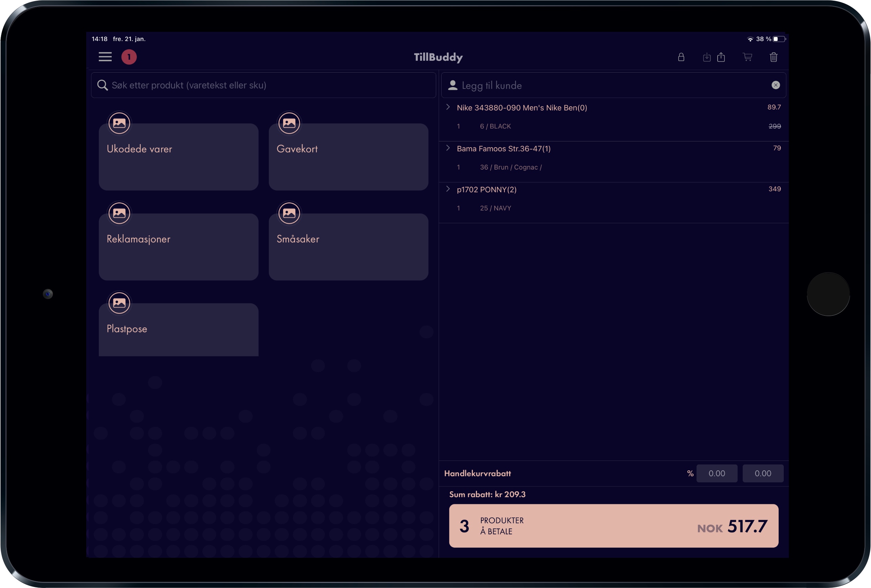Viewport: 871px width, 588px height.
Task: Toggle the percent sign discount mode
Action: pyautogui.click(x=690, y=473)
